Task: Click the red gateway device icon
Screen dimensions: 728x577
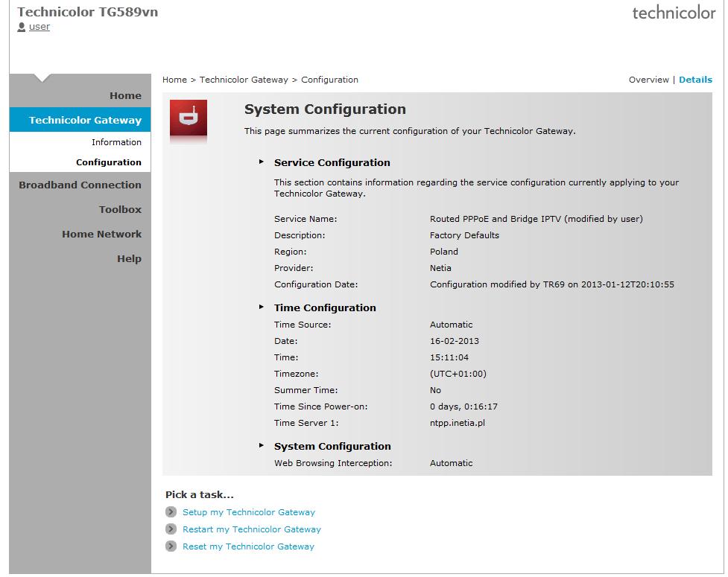Action: [189, 118]
